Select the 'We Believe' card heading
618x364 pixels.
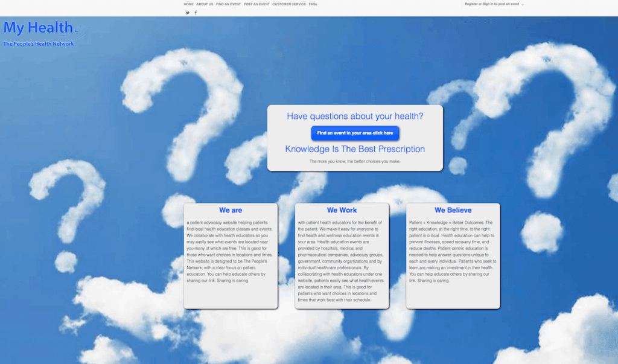click(453, 211)
